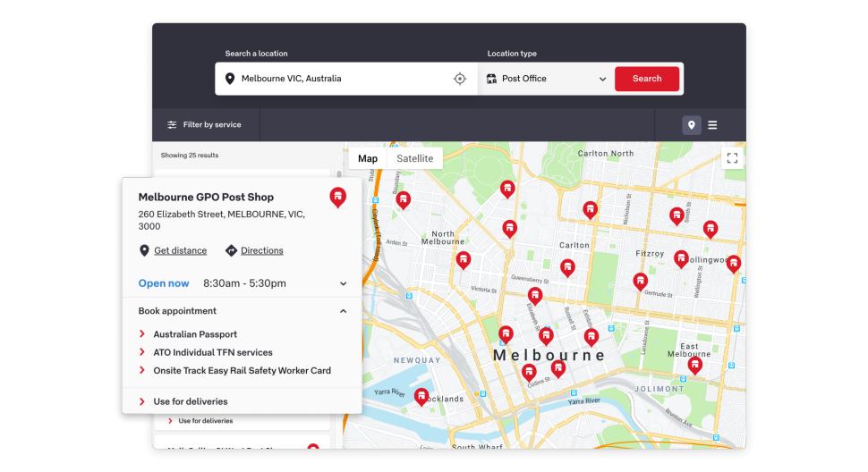Viewport: 868px width, 472px height.
Task: Click the current location crosshair icon
Action: click(460, 79)
